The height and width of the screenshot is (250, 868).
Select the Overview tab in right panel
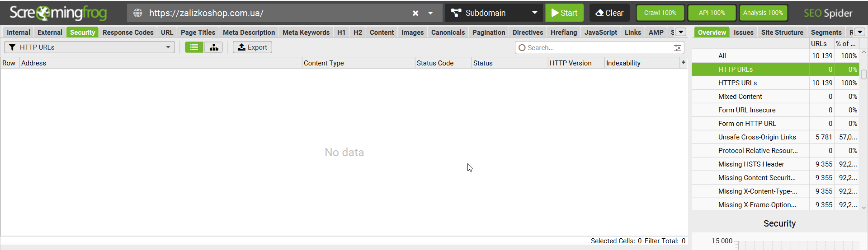[712, 32]
